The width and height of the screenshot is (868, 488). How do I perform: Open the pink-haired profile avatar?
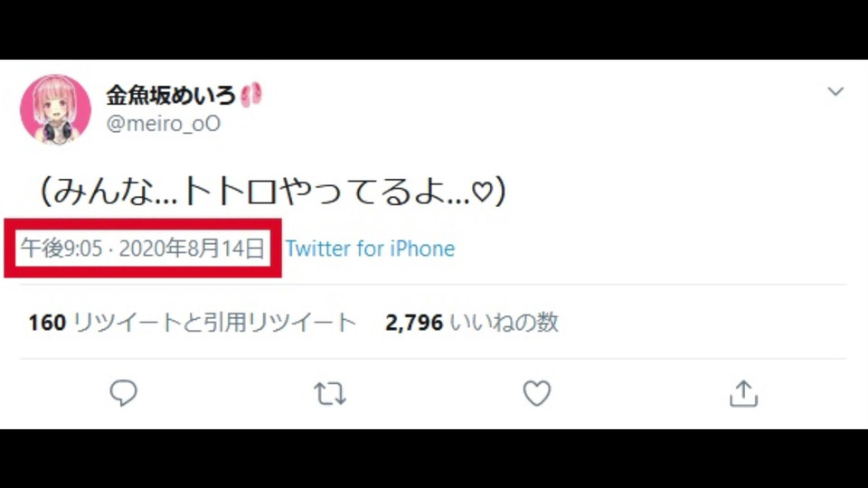tap(55, 109)
